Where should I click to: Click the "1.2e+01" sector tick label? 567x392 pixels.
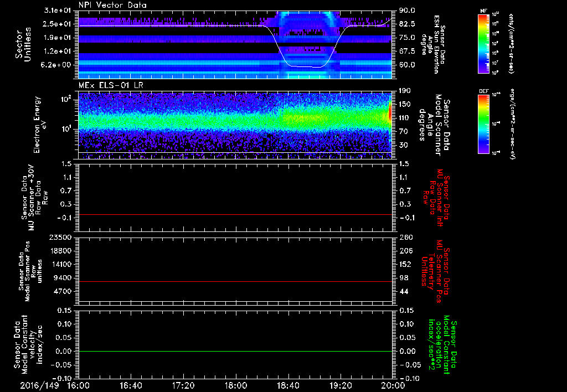(59, 51)
